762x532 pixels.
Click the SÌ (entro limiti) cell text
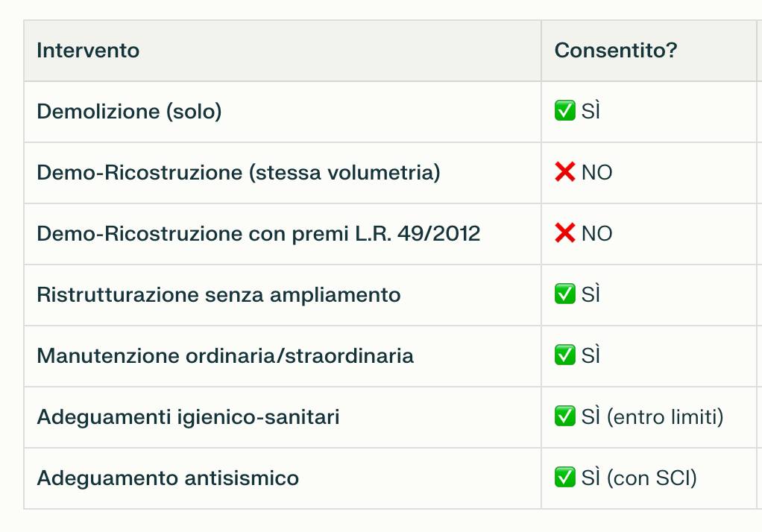[x=652, y=417]
